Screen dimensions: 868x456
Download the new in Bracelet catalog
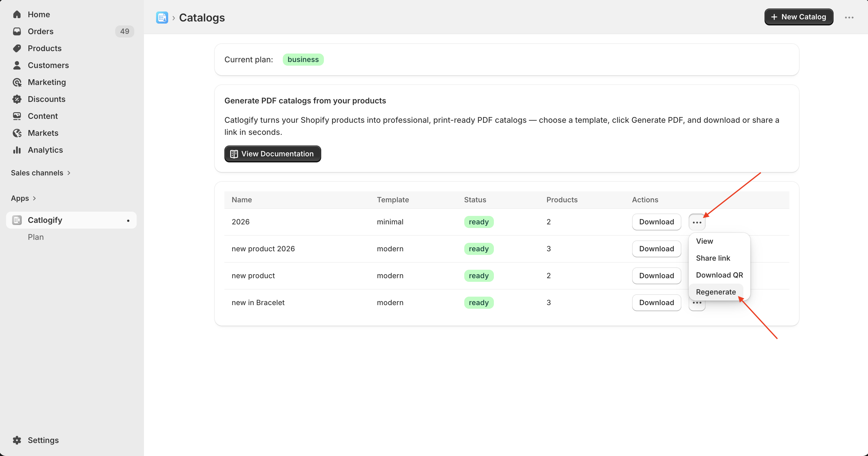(656, 303)
